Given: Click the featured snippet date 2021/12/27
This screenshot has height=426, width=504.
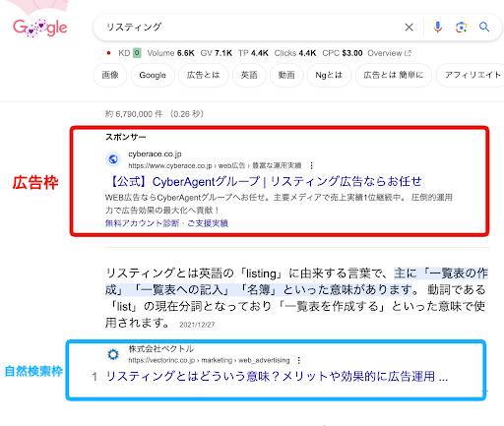Looking at the screenshot, I should click(x=197, y=325).
